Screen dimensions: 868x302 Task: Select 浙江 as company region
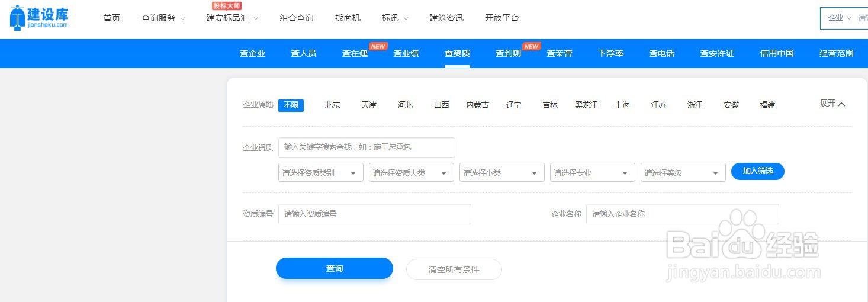coord(695,105)
